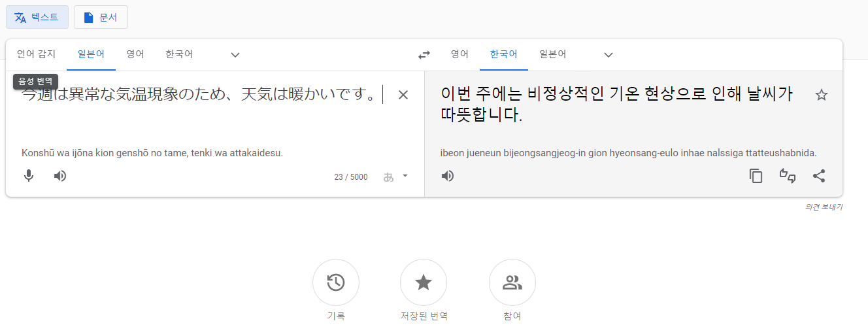This screenshot has height=336, width=868.
Task: Listen to the Japanese source text
Action: click(x=60, y=176)
